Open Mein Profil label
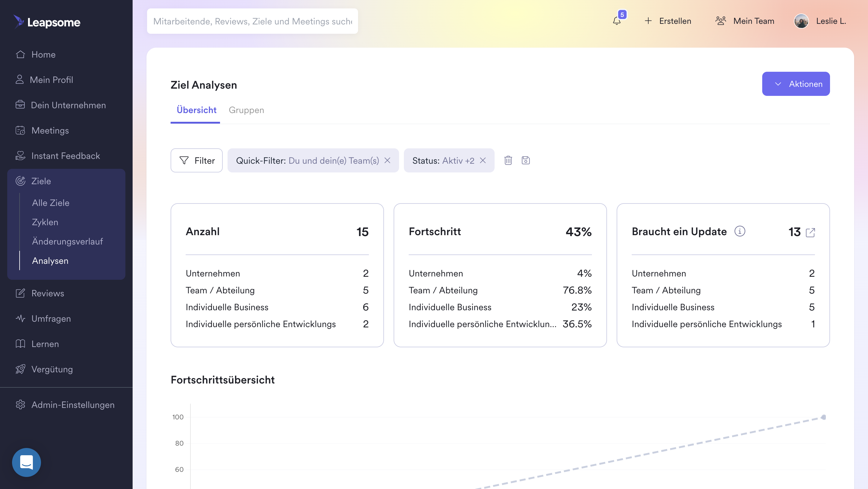This screenshot has width=868, height=489. tap(51, 80)
